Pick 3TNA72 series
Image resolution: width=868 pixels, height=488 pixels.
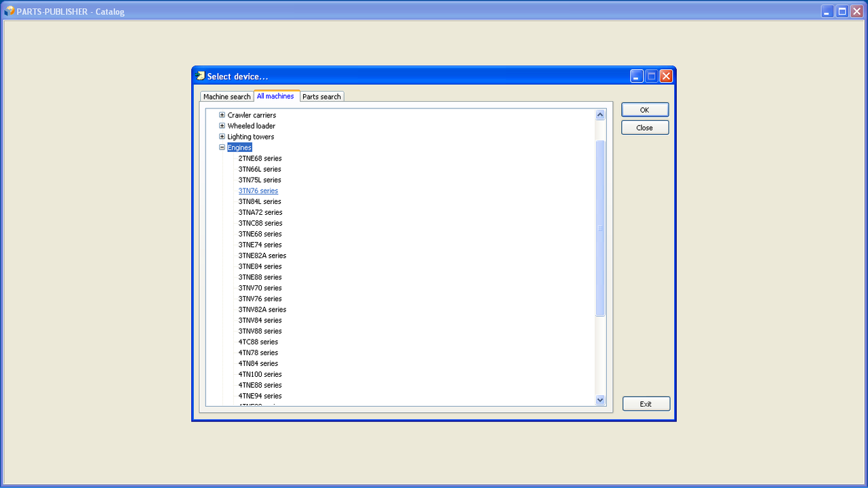[260, 213]
